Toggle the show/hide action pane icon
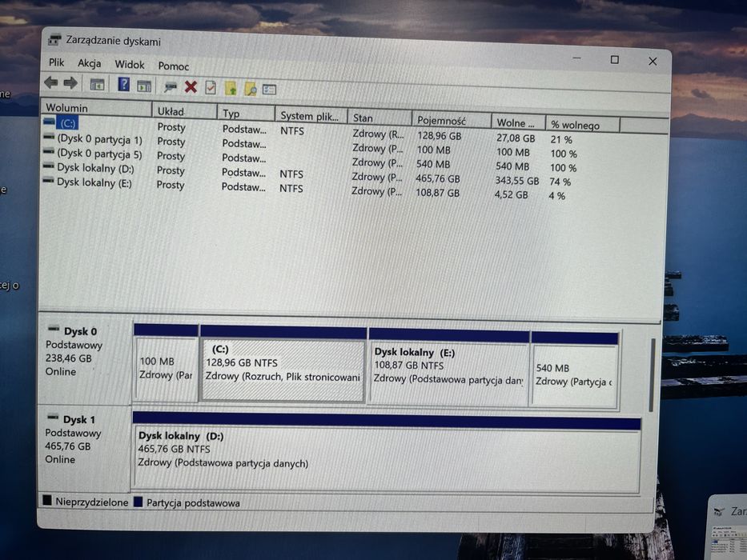 tap(144, 86)
